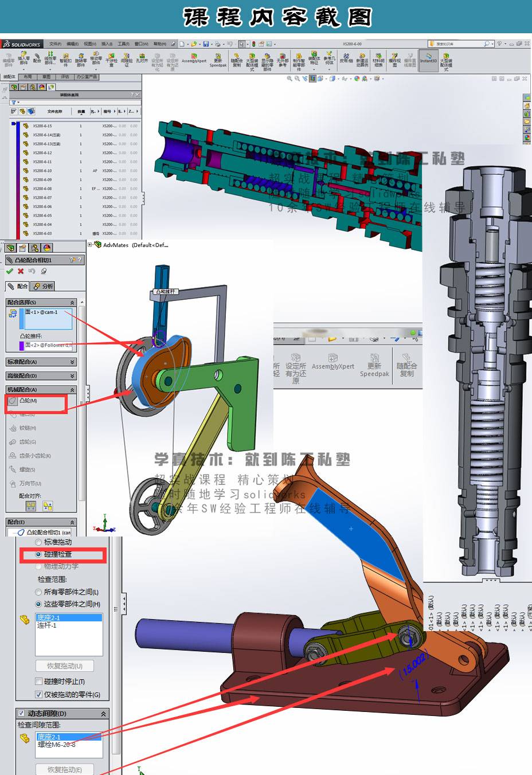Select the 标准拖动 radio button

click(39, 542)
